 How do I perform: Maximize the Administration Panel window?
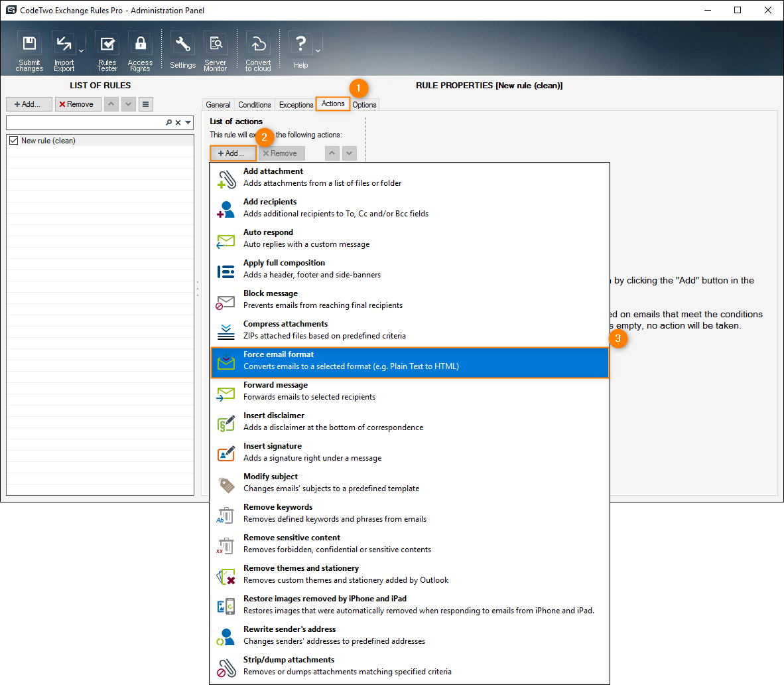coord(738,10)
